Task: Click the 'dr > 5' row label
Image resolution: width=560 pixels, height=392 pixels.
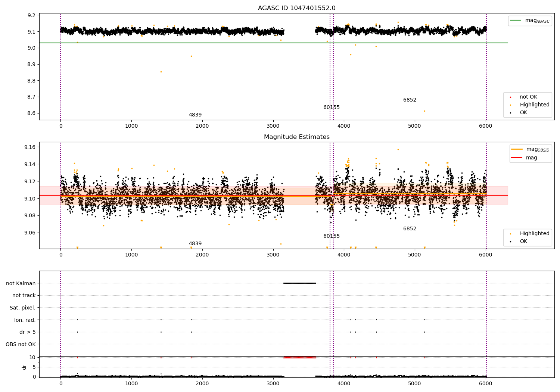Action: click(28, 332)
